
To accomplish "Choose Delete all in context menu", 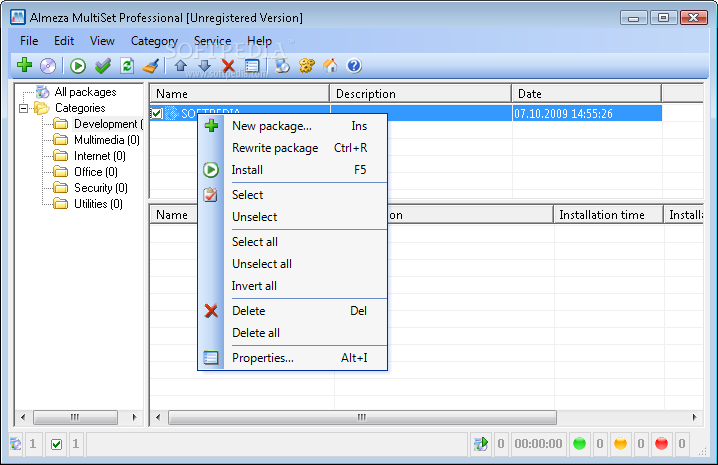I will click(x=293, y=333).
